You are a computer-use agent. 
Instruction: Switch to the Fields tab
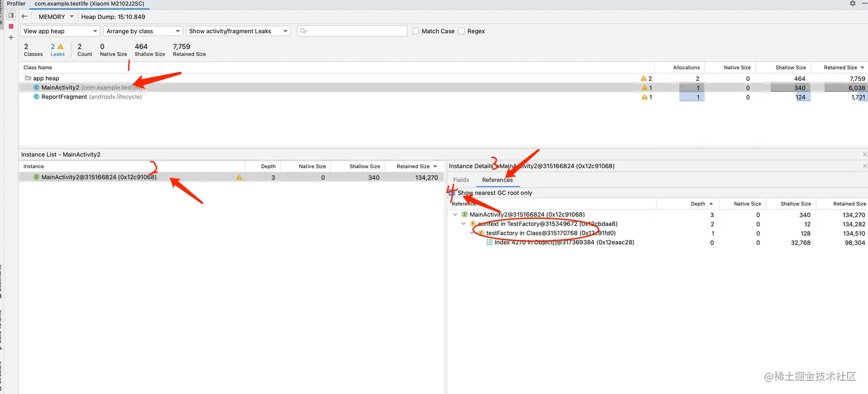tap(461, 180)
